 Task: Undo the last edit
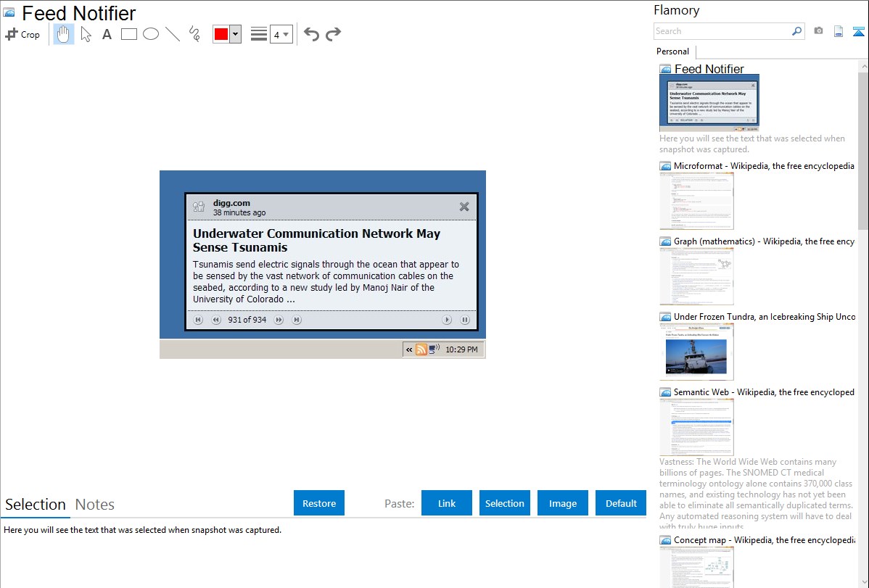coord(311,34)
